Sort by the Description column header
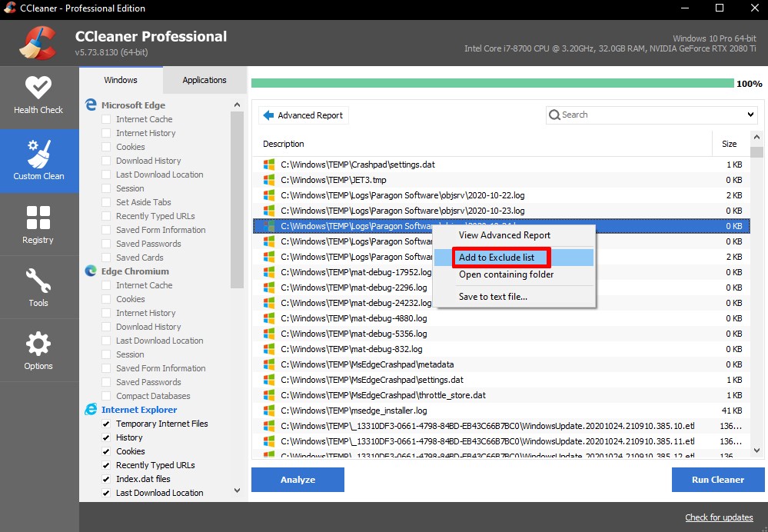768x532 pixels. (x=483, y=144)
